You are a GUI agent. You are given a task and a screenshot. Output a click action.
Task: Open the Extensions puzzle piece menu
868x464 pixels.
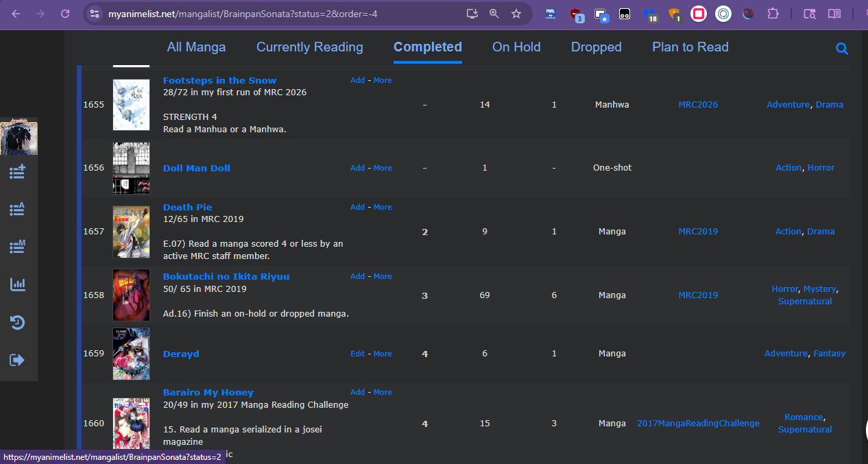click(773, 14)
